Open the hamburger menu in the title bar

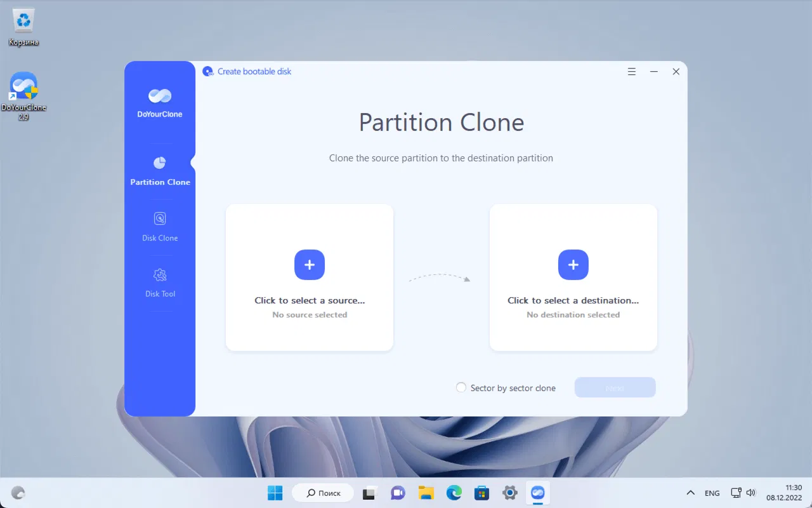tap(632, 71)
